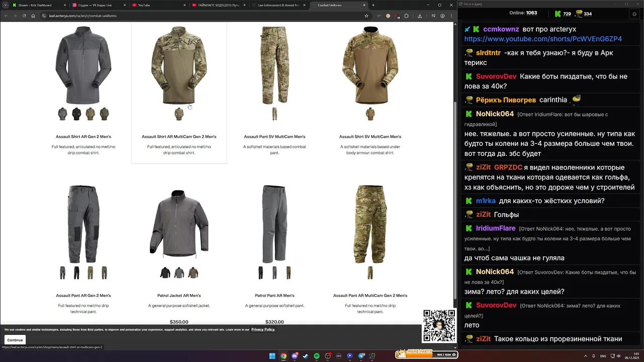Switch to the YouTube tab
This screenshot has width=644, height=362.
pyautogui.click(x=158, y=5)
